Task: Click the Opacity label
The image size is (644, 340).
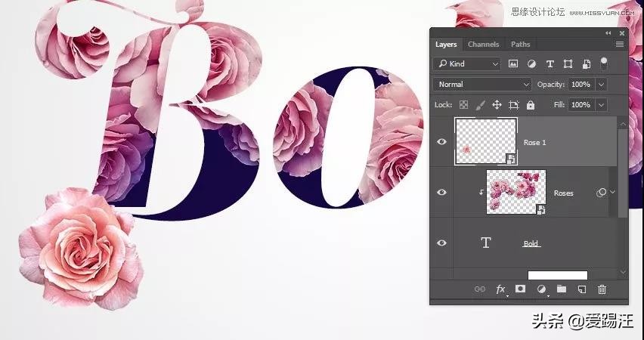Action: (551, 84)
